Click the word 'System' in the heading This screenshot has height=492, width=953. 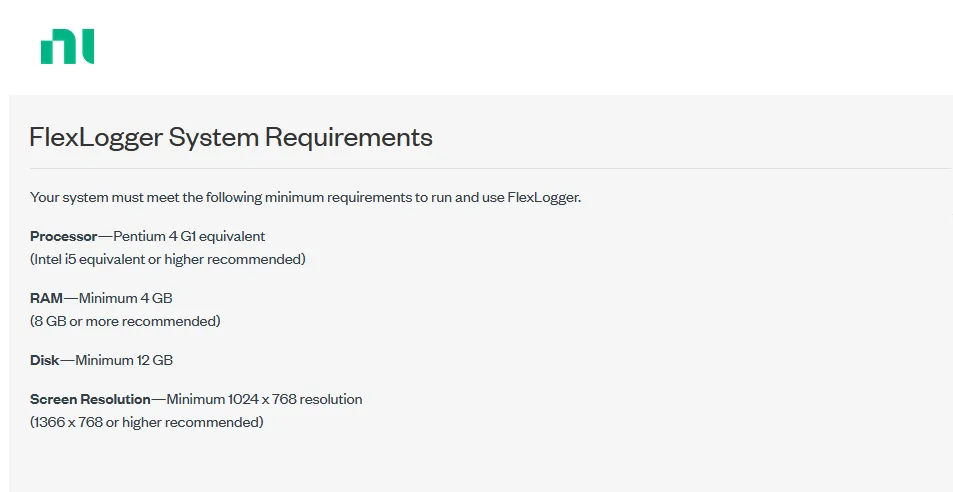pyautogui.click(x=213, y=138)
